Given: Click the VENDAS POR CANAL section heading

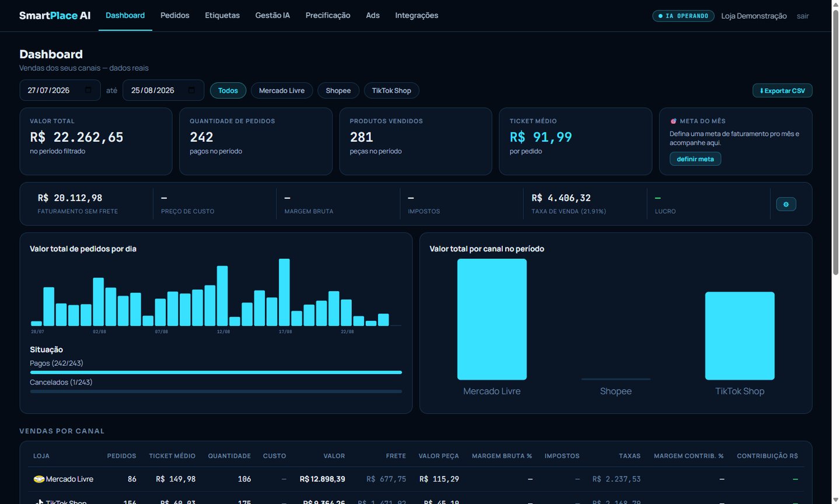Looking at the screenshot, I should click(x=62, y=431).
